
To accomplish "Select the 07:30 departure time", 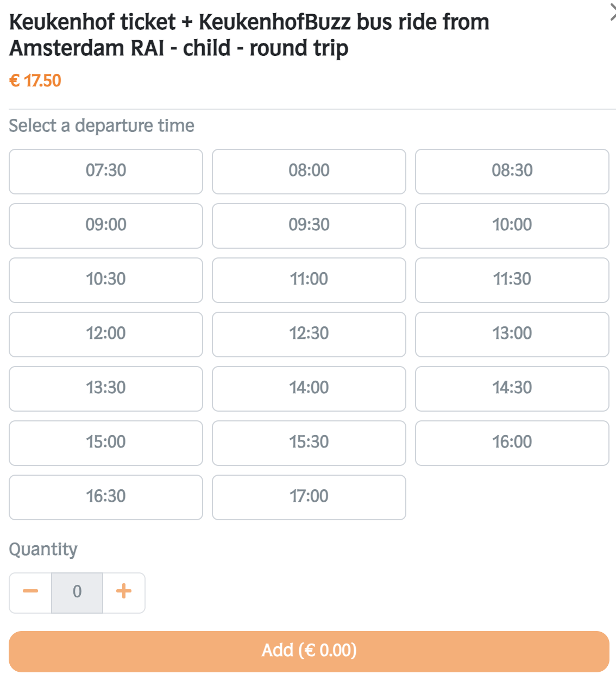I will coord(106,171).
